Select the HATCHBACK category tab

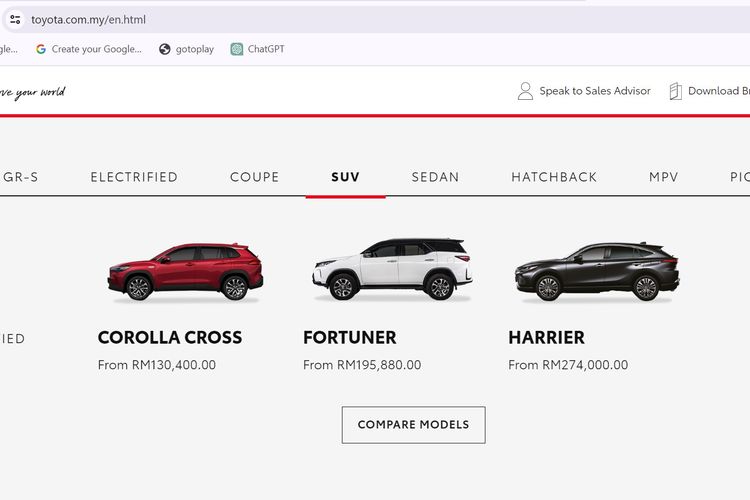point(554,178)
